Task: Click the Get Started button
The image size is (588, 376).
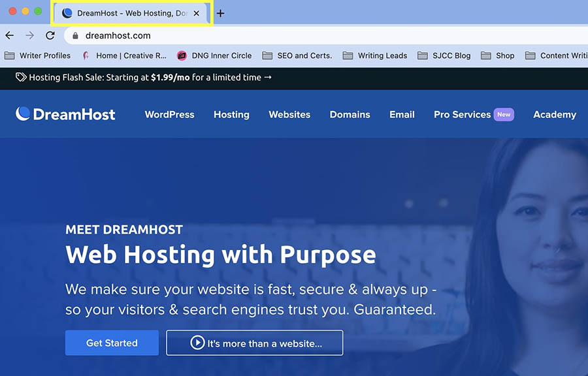Action: coord(112,343)
